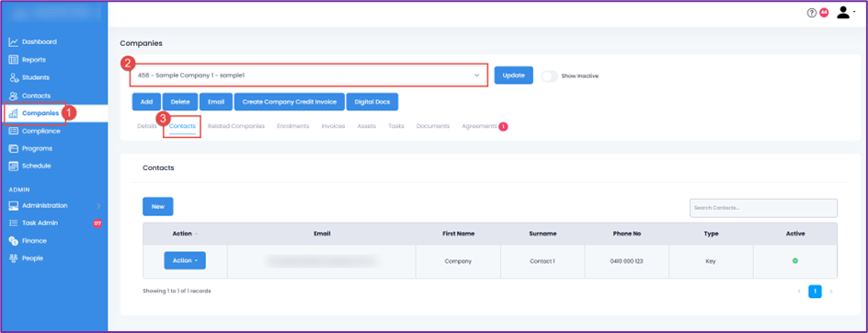Image resolution: width=868 pixels, height=333 pixels.
Task: Sort by the Phone No column header
Action: click(627, 234)
